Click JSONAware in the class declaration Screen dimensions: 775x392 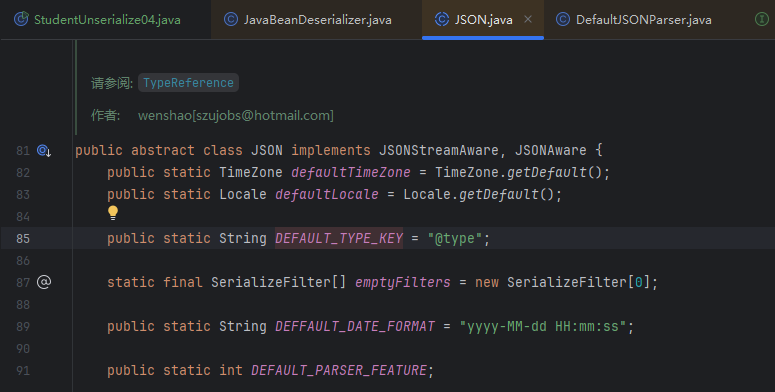(551, 150)
